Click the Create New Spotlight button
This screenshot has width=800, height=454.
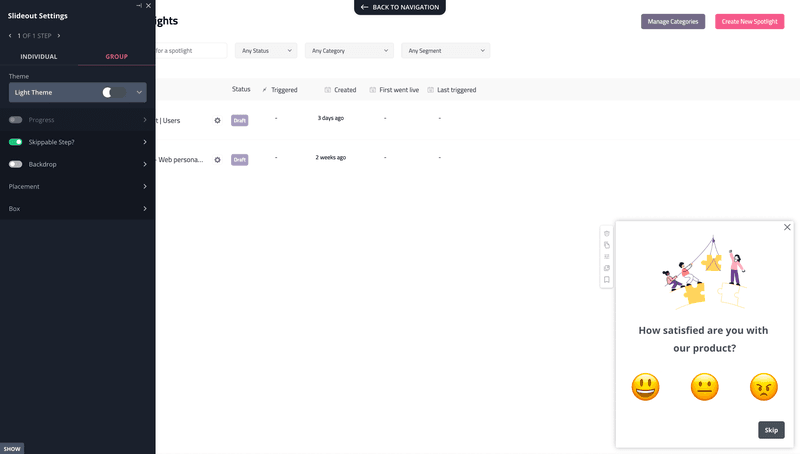click(x=749, y=21)
